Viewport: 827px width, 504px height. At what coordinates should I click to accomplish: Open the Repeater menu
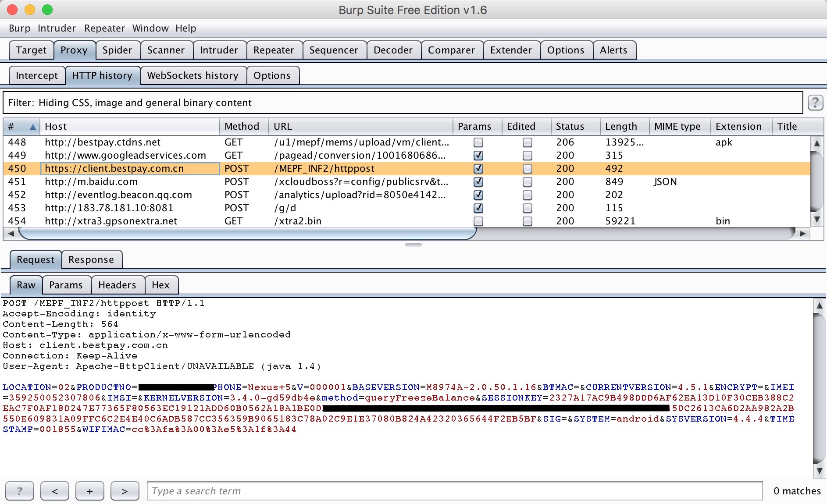point(104,28)
